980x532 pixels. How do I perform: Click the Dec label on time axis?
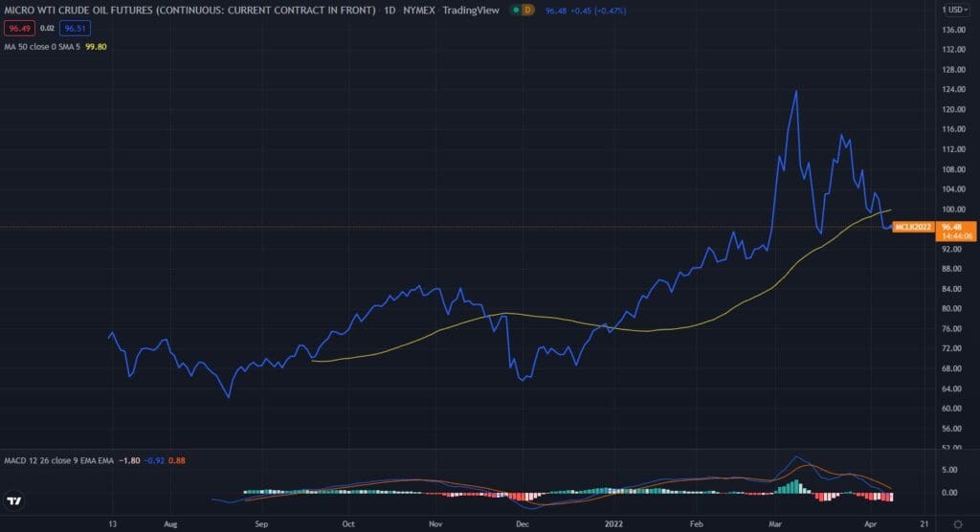point(523,524)
